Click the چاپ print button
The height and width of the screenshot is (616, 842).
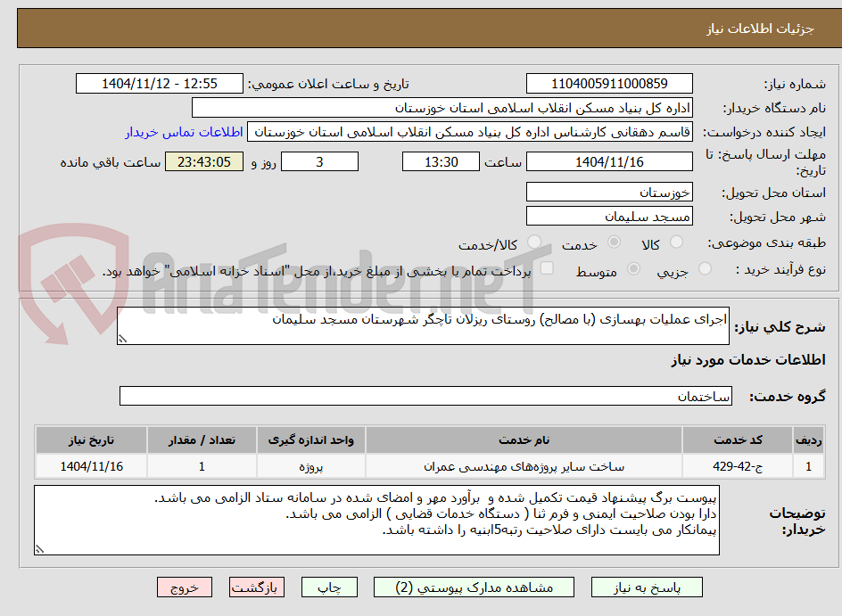click(328, 587)
